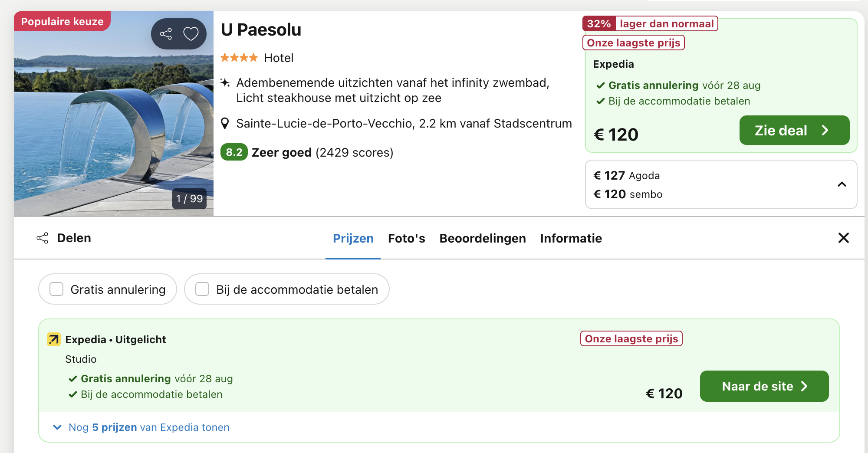Click the sparkle highlights icon
Image resolution: width=868 pixels, height=453 pixels.
[x=225, y=82]
